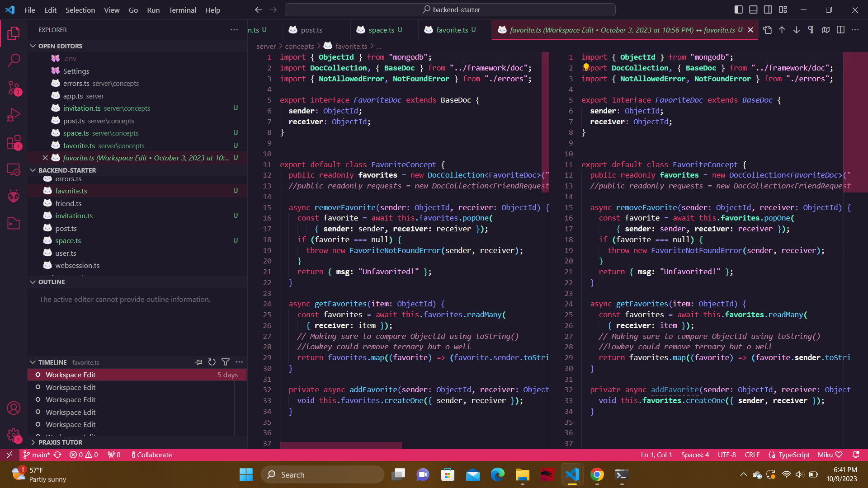Navigate back with the arrow
The height and width of the screenshot is (488, 868).
pyautogui.click(x=258, y=9)
